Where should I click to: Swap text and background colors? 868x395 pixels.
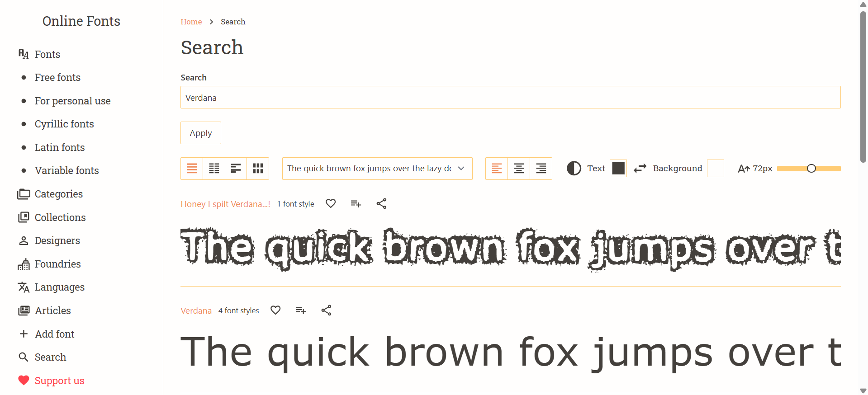coord(640,169)
